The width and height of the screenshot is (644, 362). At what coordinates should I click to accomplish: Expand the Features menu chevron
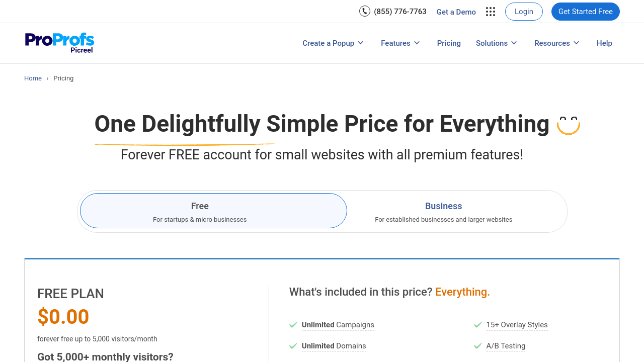[x=417, y=43]
